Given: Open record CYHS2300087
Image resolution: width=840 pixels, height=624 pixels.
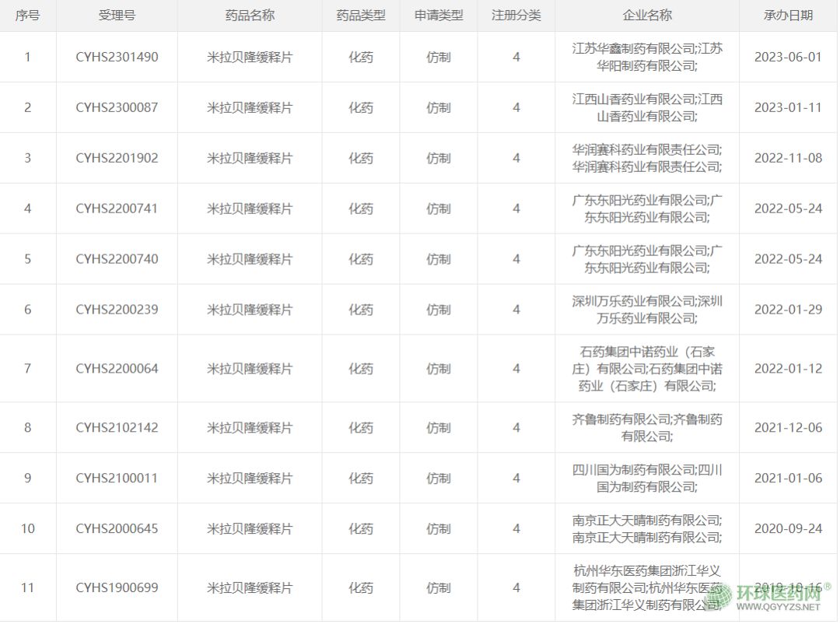Looking at the screenshot, I should [117, 108].
